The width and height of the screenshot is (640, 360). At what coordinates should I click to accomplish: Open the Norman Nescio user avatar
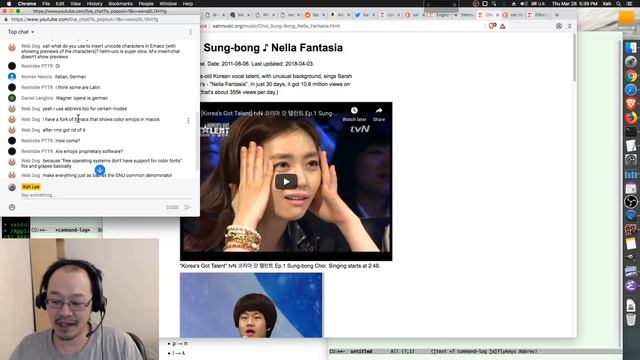point(12,77)
